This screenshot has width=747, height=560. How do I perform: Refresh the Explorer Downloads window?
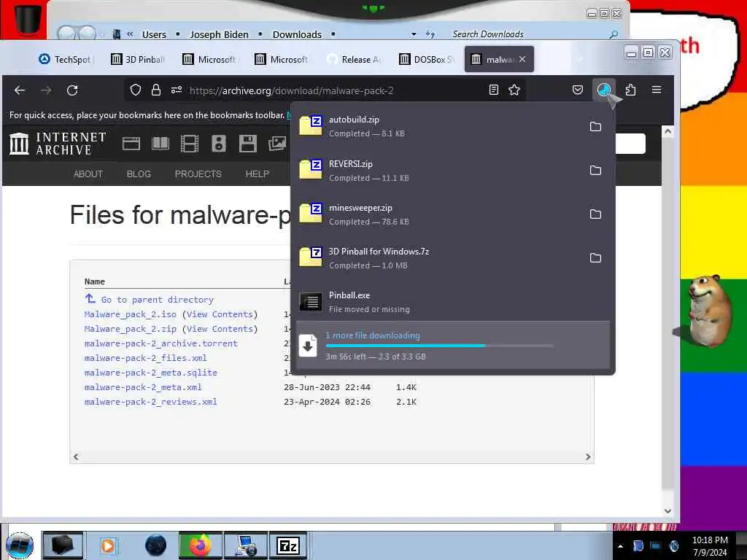click(x=430, y=34)
